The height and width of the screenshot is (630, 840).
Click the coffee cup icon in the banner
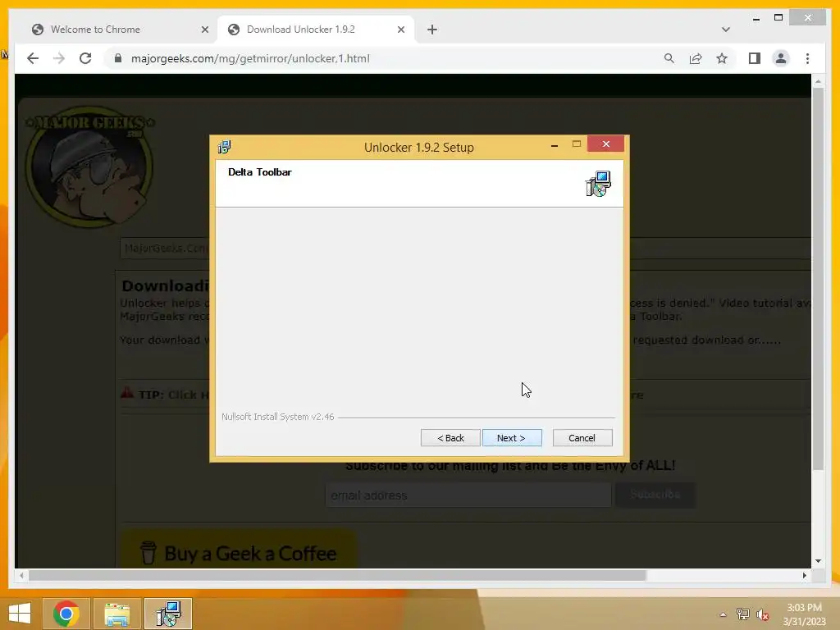(148, 553)
